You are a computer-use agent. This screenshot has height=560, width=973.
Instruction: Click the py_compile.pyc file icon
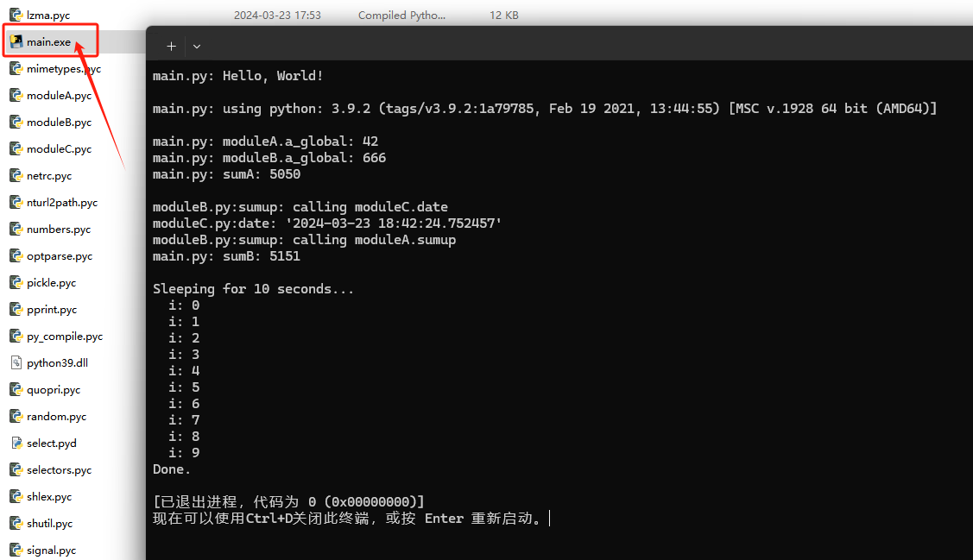16,337
